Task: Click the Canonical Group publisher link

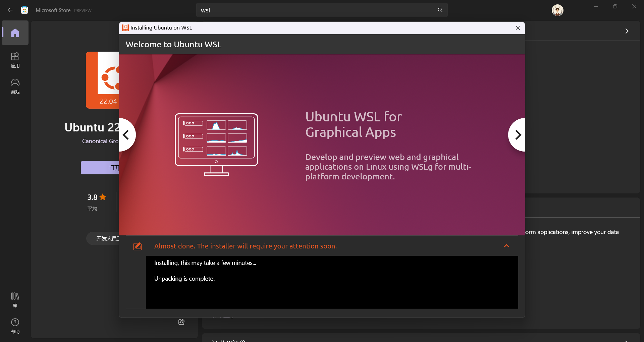Action: (100, 141)
